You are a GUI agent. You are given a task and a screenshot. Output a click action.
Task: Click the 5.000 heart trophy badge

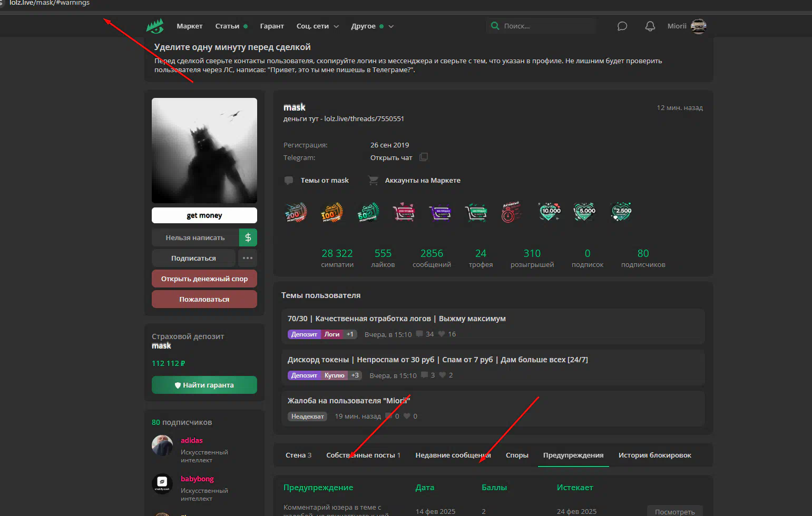coord(585,212)
